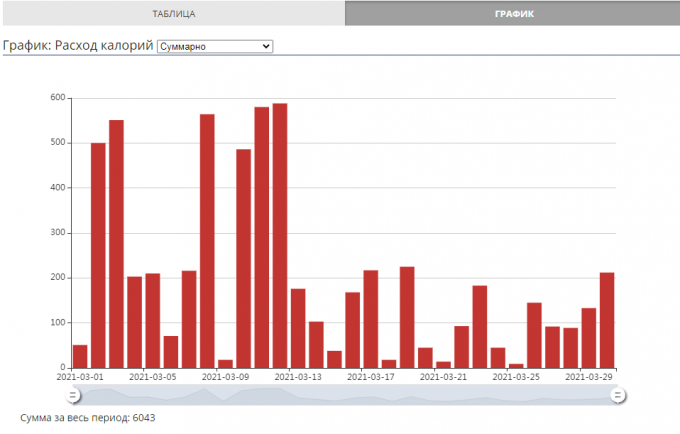Click the 2021-03-13 axis label
Image resolution: width=680 pixels, height=434 pixels.
[x=298, y=377]
